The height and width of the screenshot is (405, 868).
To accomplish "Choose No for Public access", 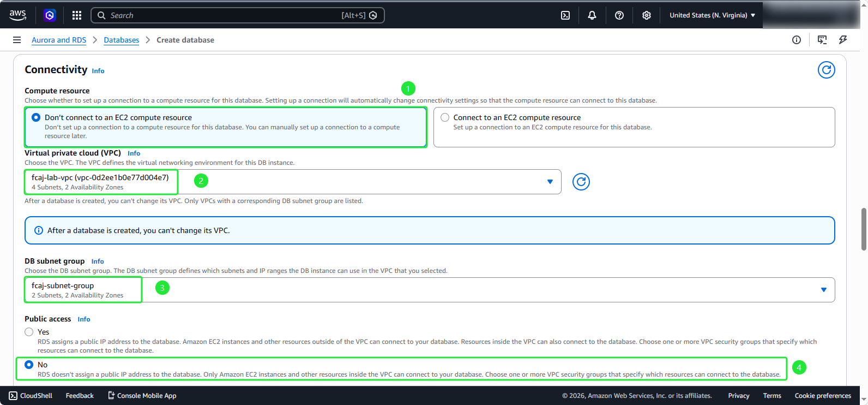I will tap(29, 365).
